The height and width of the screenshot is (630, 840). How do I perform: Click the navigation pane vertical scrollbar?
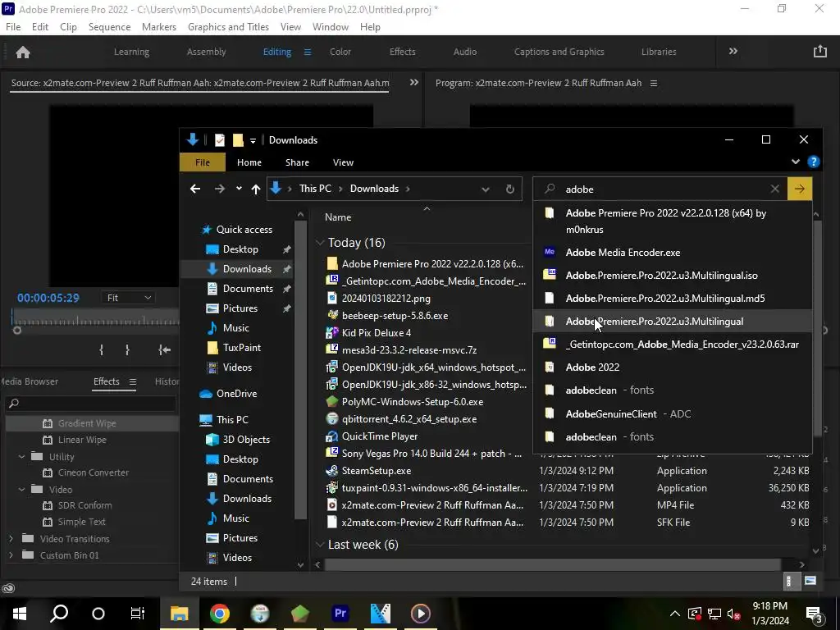(x=300, y=370)
